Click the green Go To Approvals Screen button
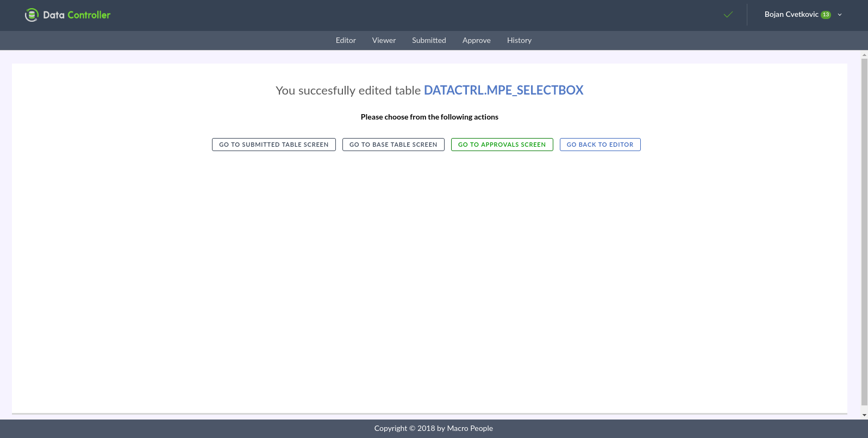 click(502, 145)
